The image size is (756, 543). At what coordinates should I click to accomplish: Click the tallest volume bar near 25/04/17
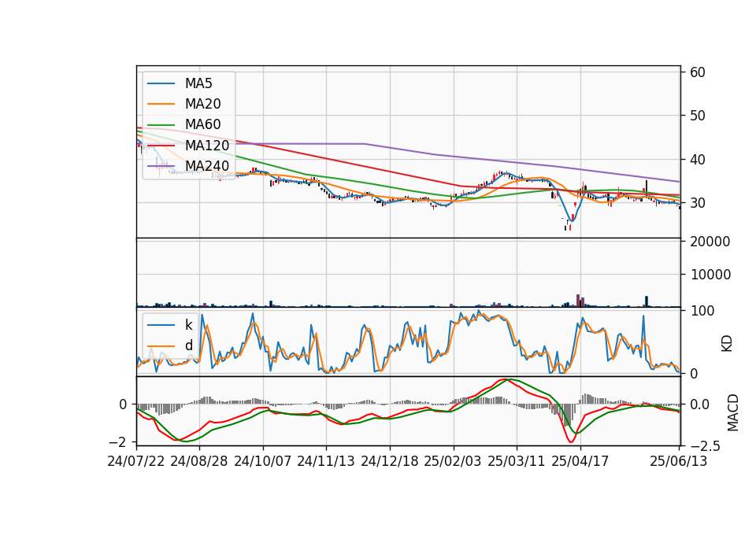coord(578,301)
